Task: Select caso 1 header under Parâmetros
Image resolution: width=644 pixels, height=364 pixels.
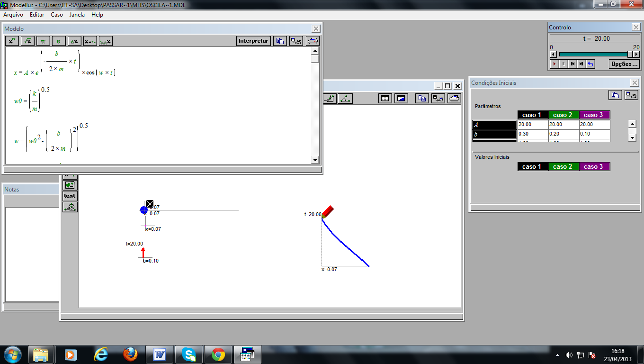Action: pos(533,115)
